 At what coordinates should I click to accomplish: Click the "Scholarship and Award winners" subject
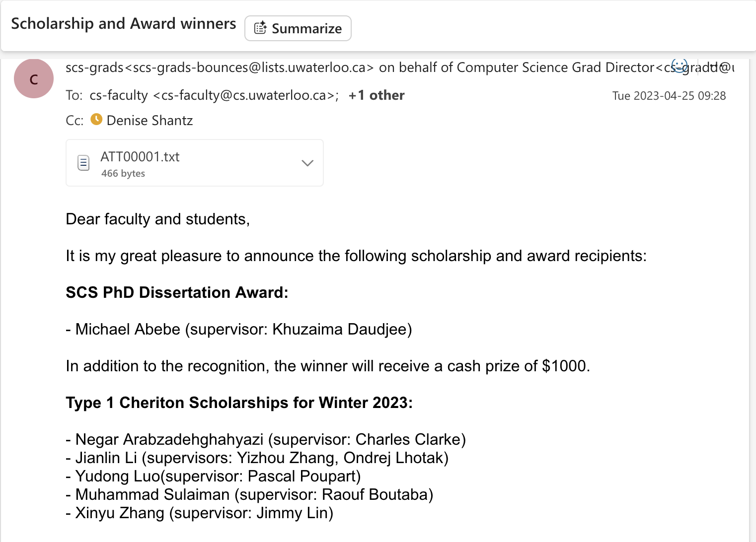(x=124, y=24)
